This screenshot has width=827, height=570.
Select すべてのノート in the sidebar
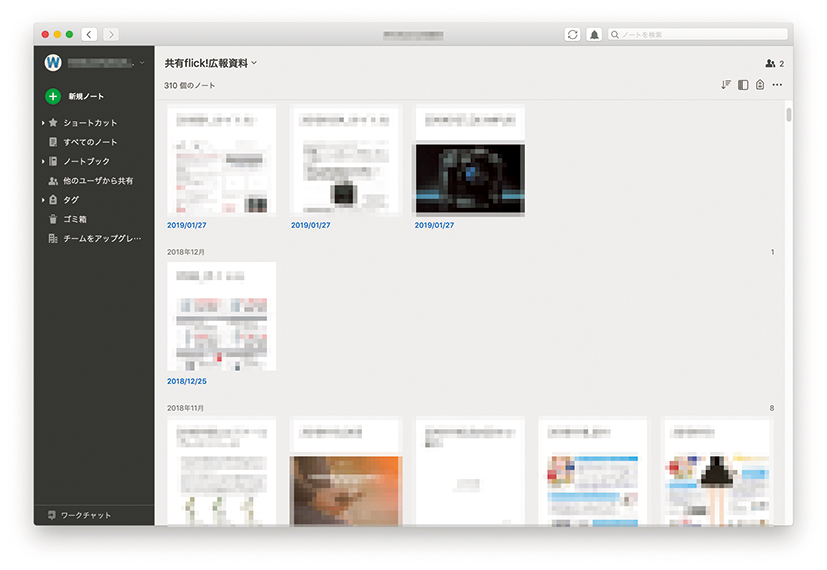89,142
